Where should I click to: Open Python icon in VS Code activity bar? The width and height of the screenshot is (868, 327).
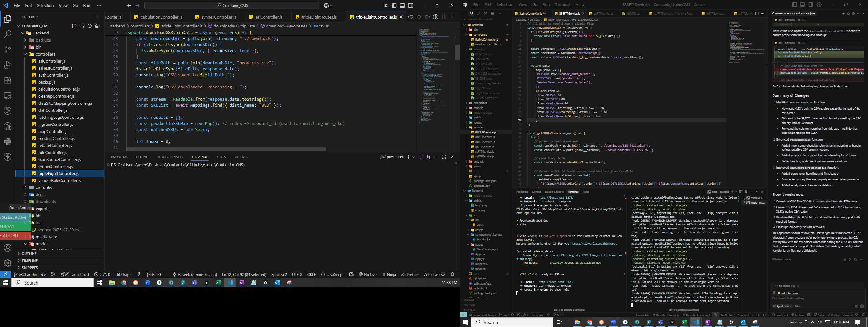click(7, 141)
